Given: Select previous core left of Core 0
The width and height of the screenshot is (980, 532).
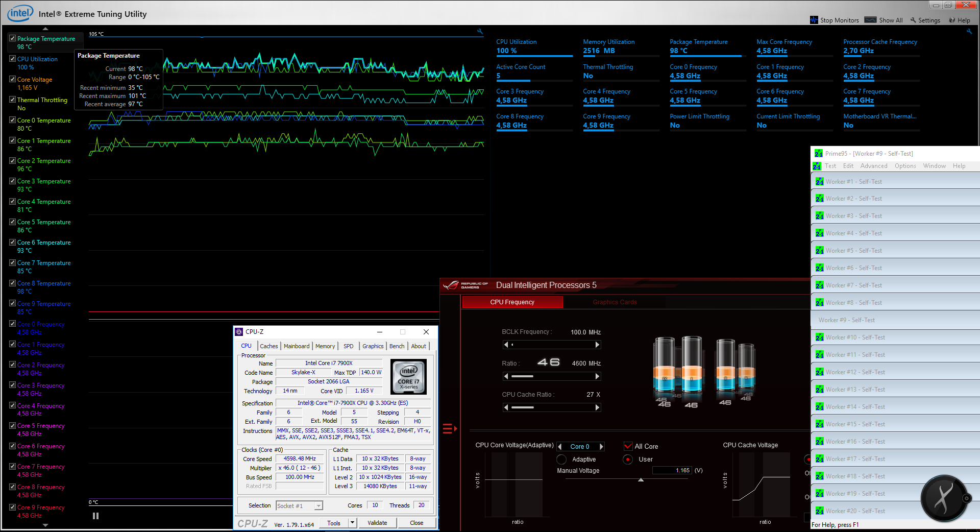Looking at the screenshot, I should click(x=560, y=447).
